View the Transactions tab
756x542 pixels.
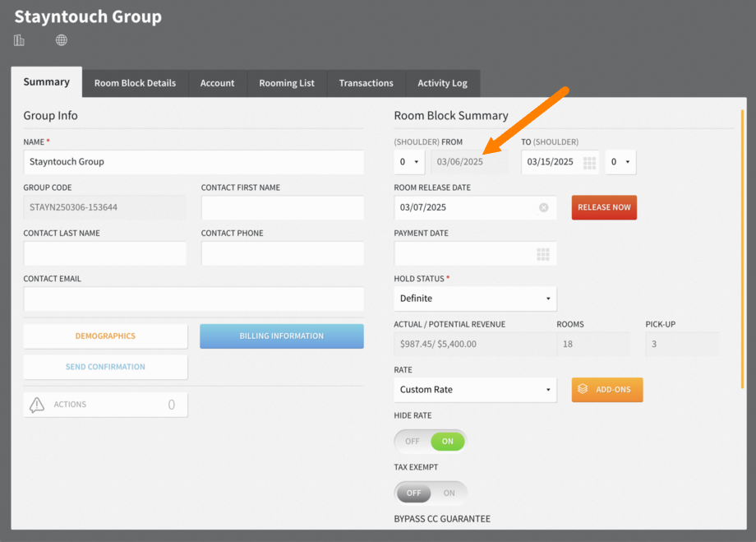(366, 83)
